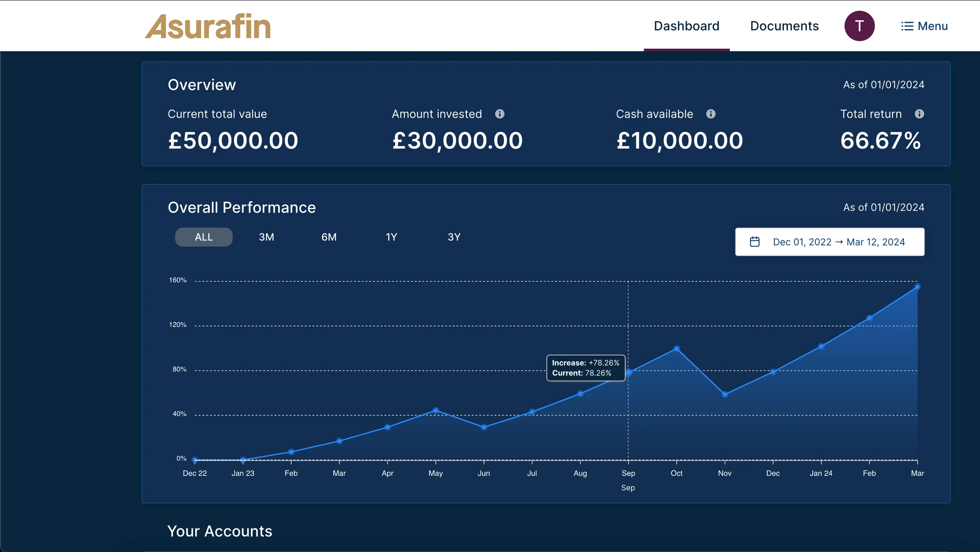Click the Your Accounts heading
980x552 pixels.
click(220, 531)
